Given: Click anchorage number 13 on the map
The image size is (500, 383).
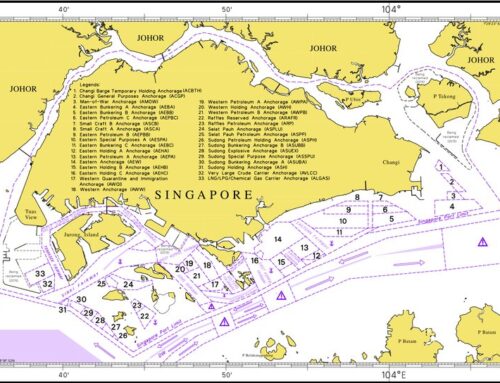Looking at the screenshot, I should point(304,248).
